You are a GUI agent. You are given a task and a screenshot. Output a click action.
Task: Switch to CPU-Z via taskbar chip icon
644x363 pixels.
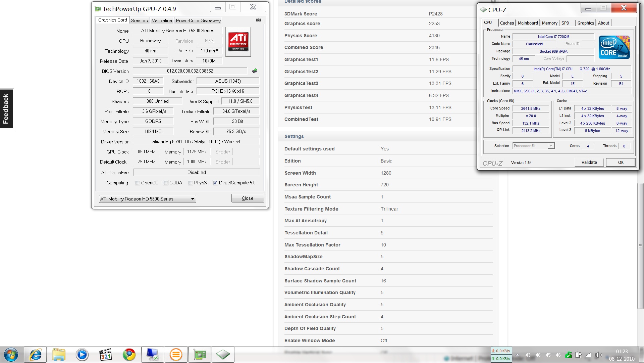pos(223,355)
